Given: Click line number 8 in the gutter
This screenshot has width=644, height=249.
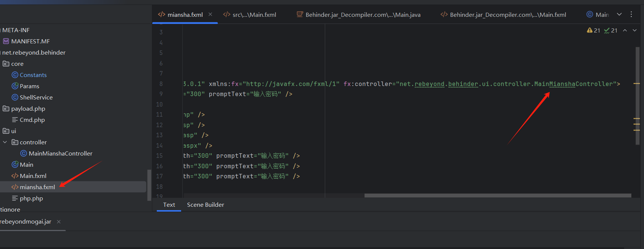Looking at the screenshot, I should (161, 84).
